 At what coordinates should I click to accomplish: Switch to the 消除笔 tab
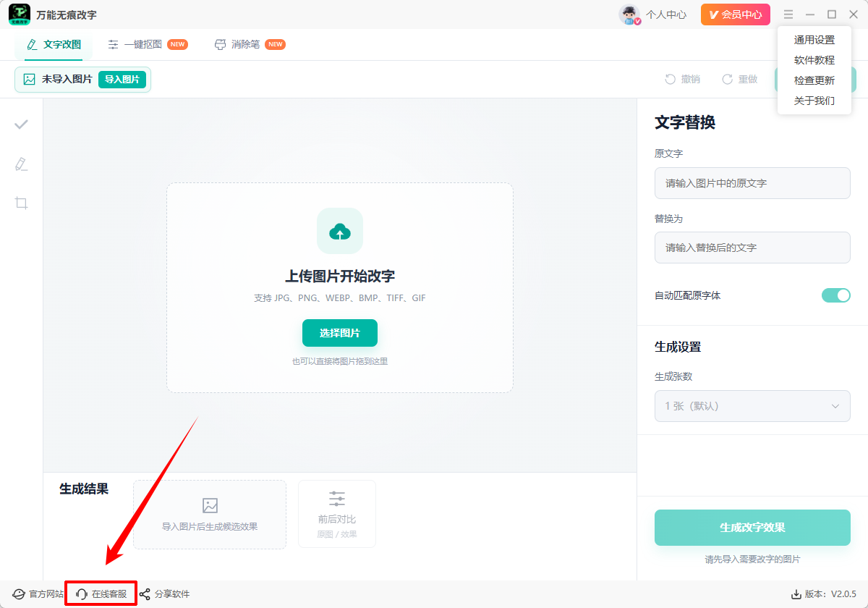pyautogui.click(x=250, y=44)
